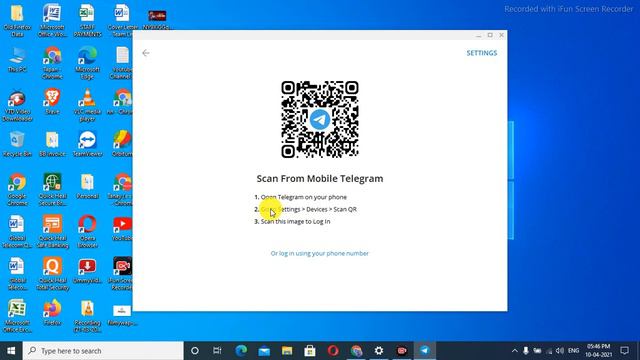The width and height of the screenshot is (640, 360).
Task: Open Windows Settings gear in taskbar
Action: (379, 351)
